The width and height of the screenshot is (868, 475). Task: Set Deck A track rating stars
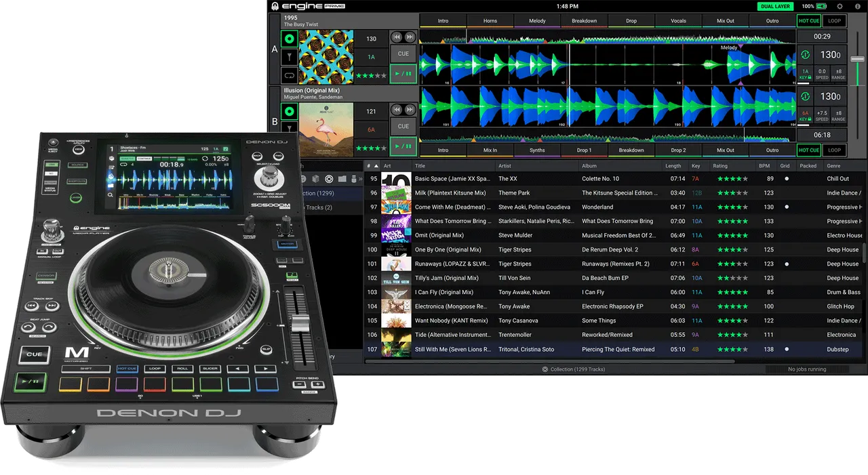(x=371, y=76)
